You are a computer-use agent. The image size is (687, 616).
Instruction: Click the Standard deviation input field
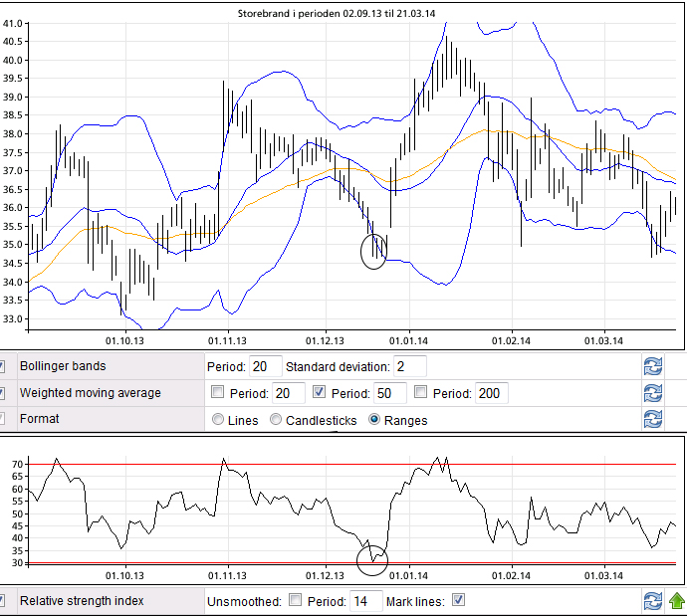(x=408, y=367)
